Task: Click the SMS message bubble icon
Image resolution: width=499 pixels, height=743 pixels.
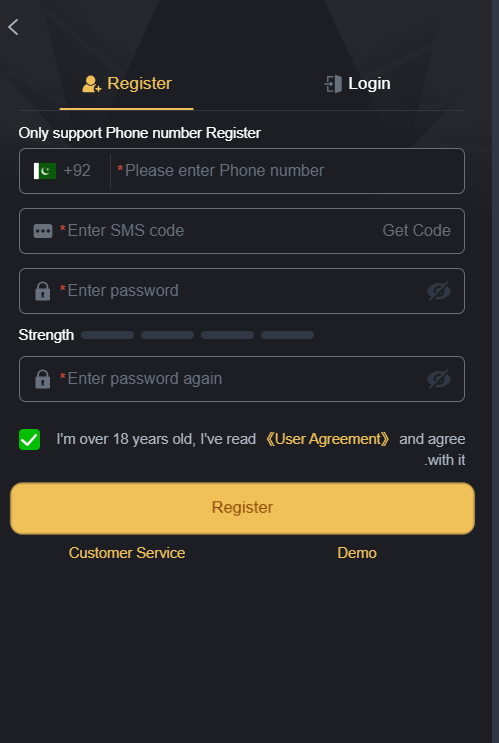Action: click(43, 231)
